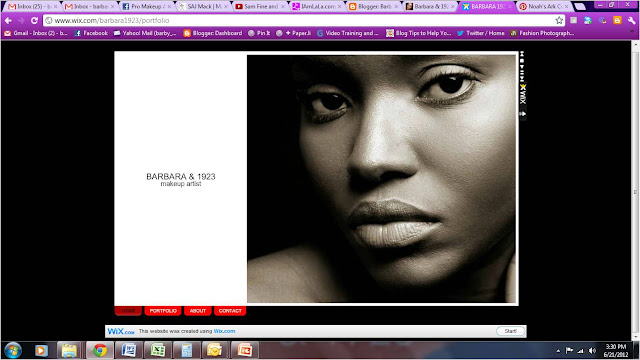Open the Video Training bookmark
The width and height of the screenshot is (640, 360).
click(348, 33)
